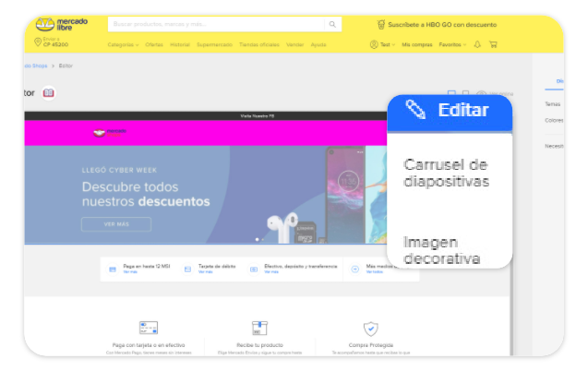Click the credit card icon for 12 MSI
Screen dimensions: 588x371
112,269
